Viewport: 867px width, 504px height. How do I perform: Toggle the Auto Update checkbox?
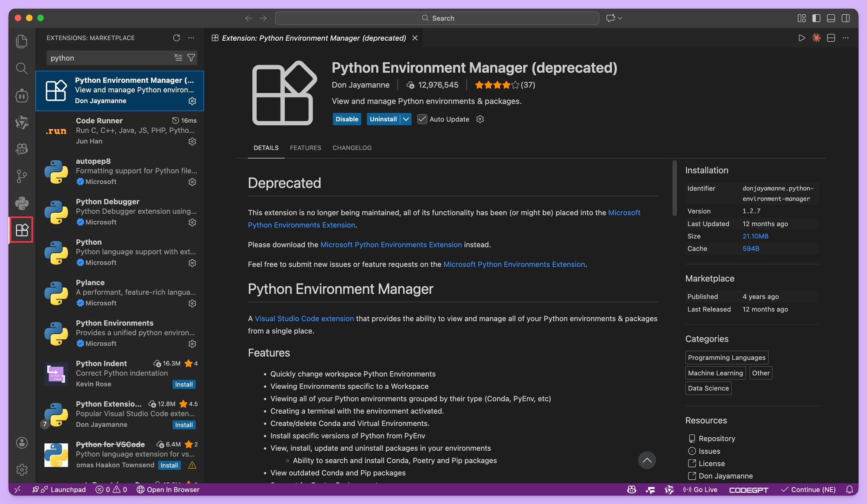click(x=422, y=119)
